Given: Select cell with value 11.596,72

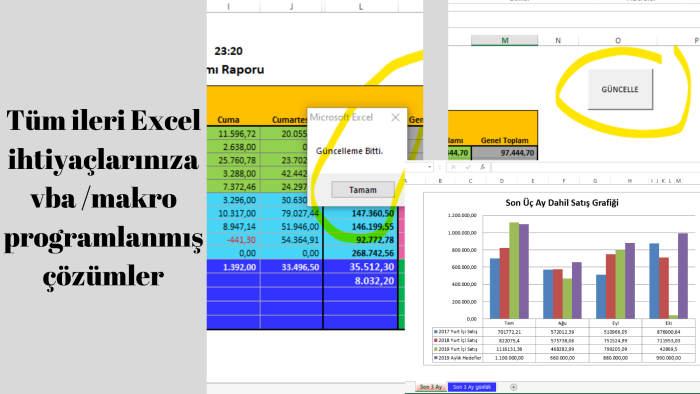Looking at the screenshot, I should click(233, 133).
